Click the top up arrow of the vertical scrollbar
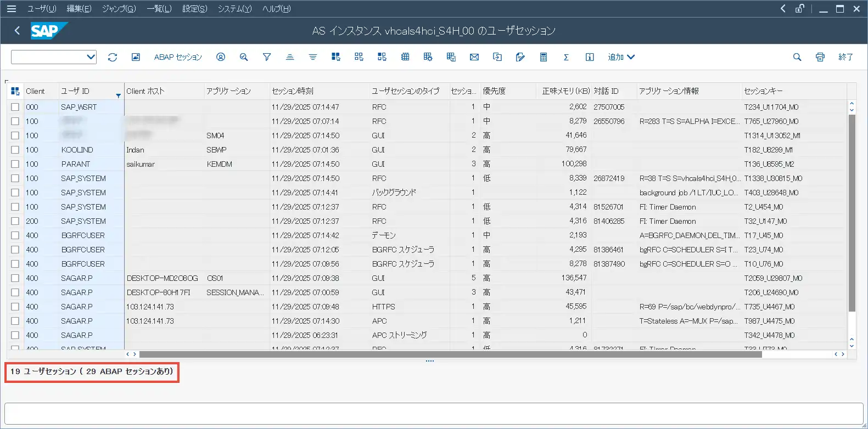Screen dimensions: 868x429 click(852, 103)
